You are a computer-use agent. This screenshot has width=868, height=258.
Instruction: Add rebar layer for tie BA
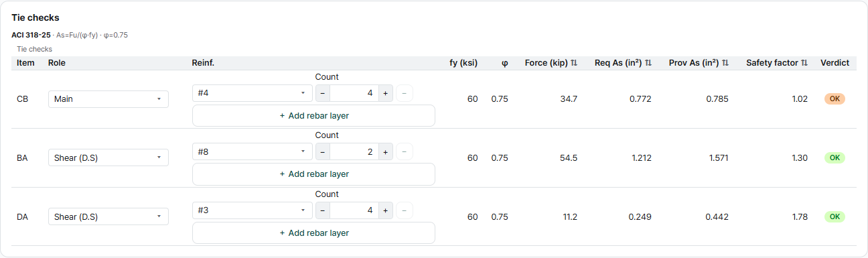pyautogui.click(x=313, y=174)
